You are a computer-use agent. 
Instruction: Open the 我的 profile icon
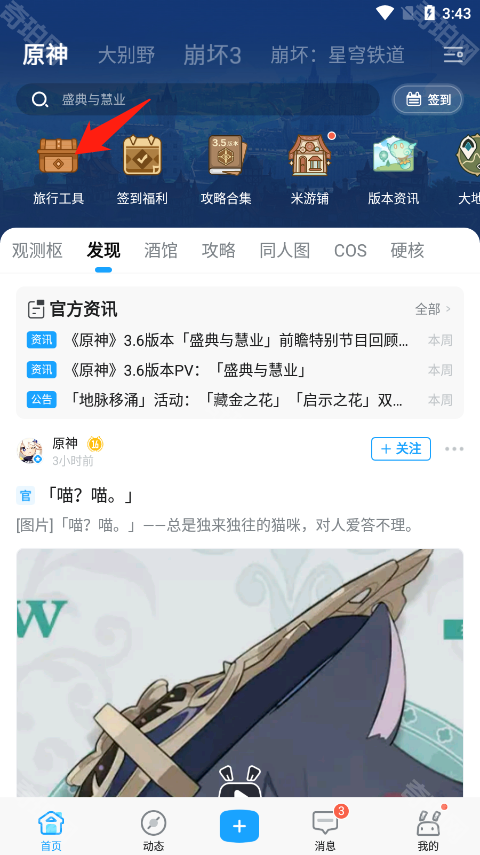tap(428, 822)
